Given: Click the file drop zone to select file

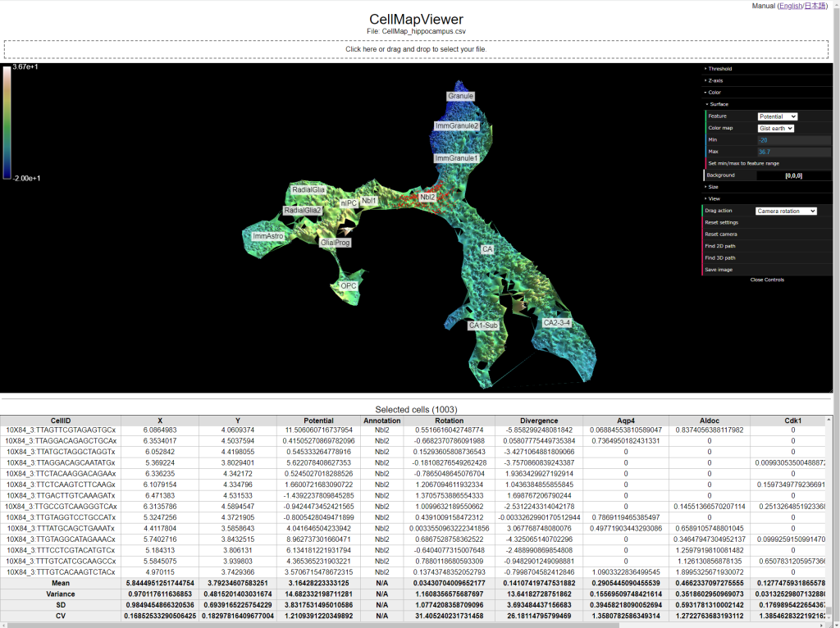Looking at the screenshot, I should [x=416, y=49].
